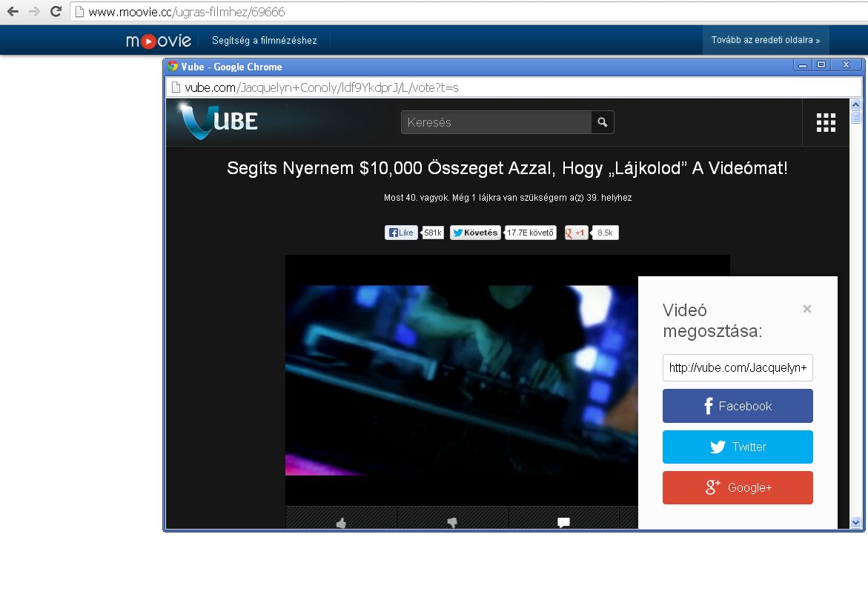
Task: Click the Twitter Követés button
Action: coord(475,233)
